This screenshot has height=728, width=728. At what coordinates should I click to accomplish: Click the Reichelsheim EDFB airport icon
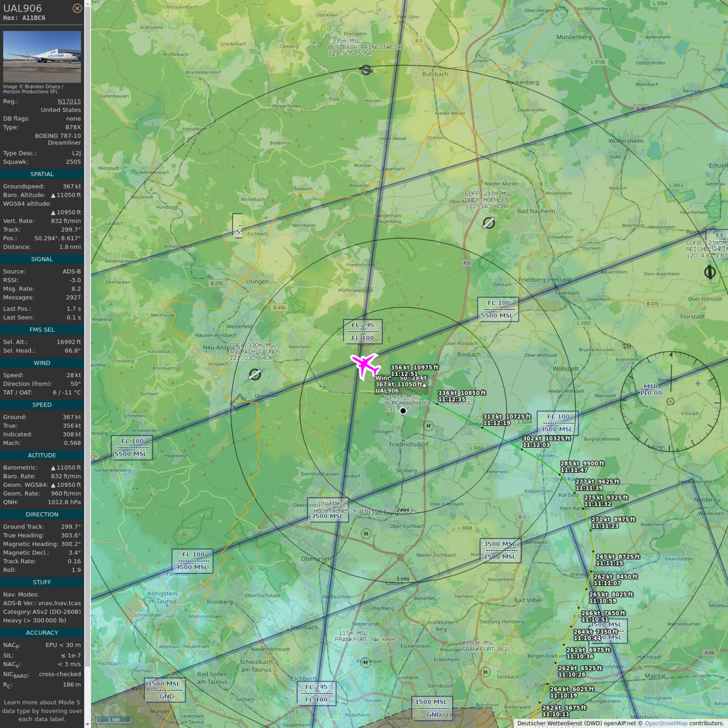tap(710, 272)
